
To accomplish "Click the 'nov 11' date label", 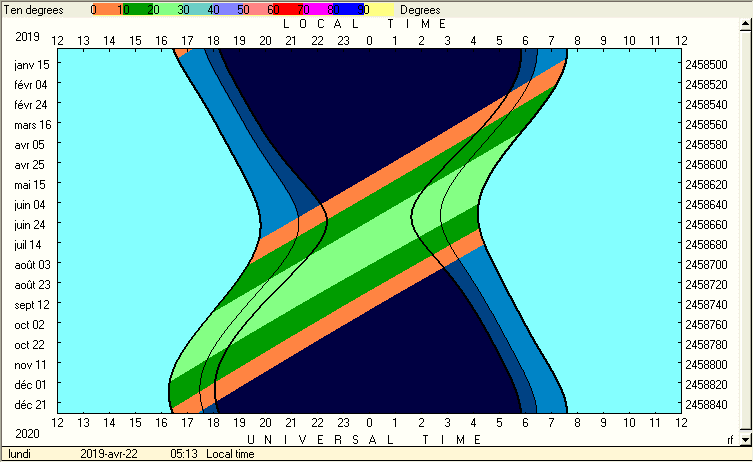I will click(30, 365).
